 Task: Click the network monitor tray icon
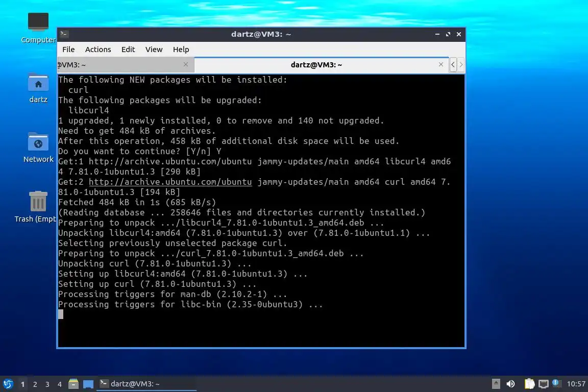point(544,384)
